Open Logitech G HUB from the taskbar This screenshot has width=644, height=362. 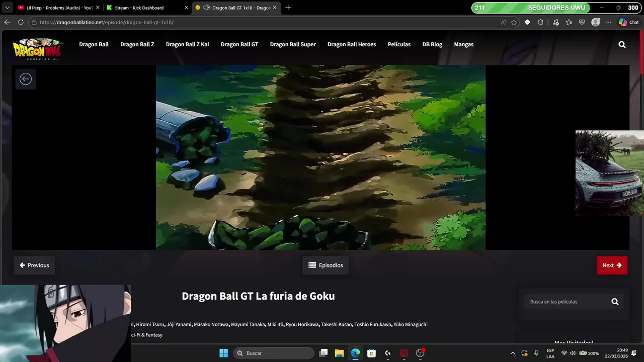point(388,353)
